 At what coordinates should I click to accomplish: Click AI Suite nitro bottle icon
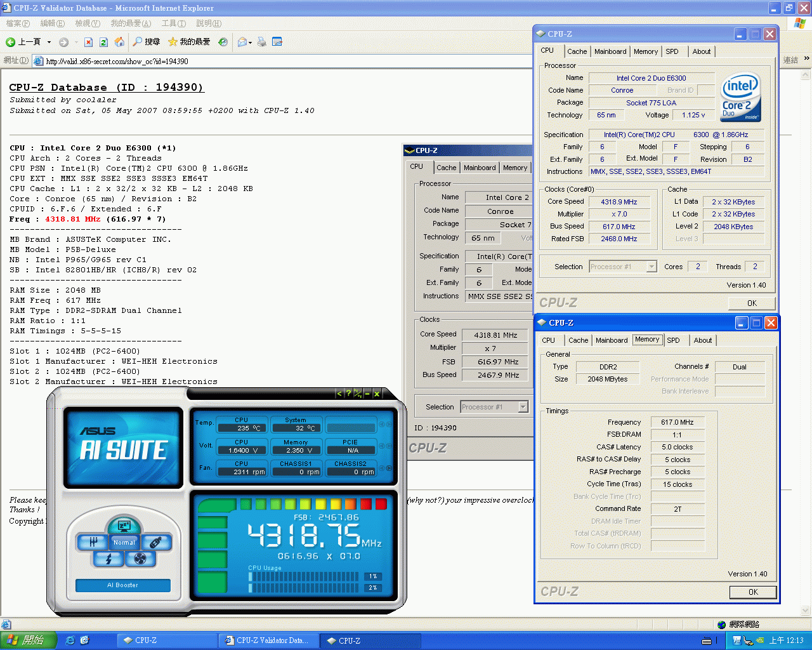[x=155, y=542]
